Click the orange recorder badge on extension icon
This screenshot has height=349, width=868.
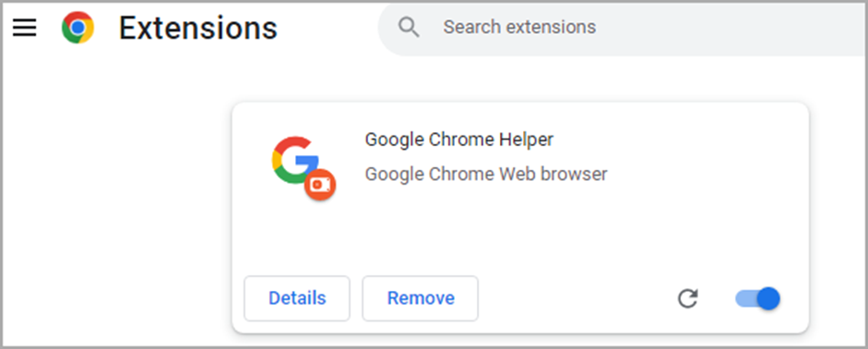pyautogui.click(x=320, y=185)
